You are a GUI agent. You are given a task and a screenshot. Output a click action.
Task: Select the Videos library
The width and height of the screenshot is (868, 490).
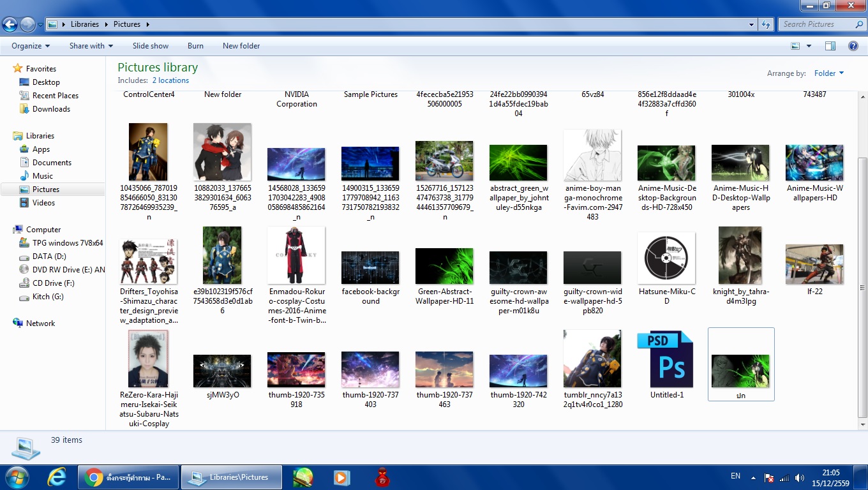pos(43,203)
